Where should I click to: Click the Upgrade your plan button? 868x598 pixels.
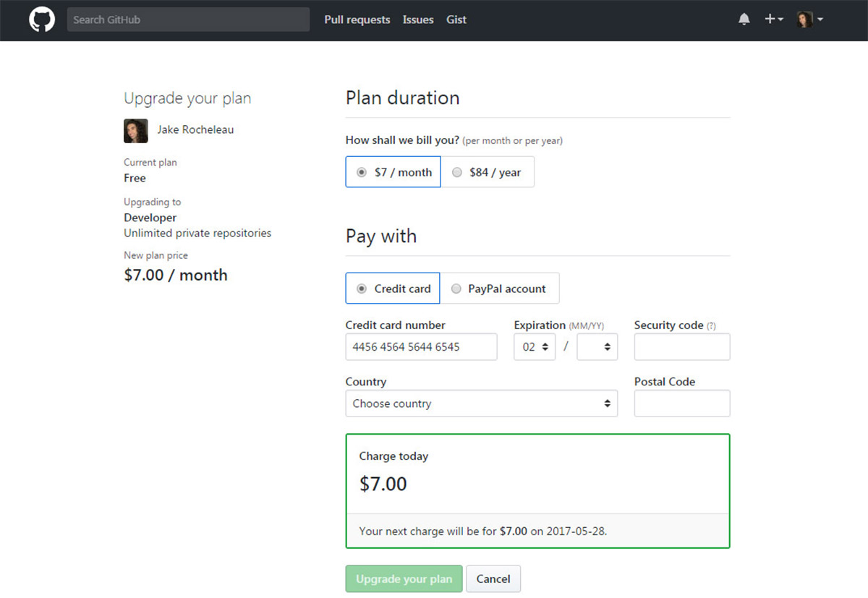pyautogui.click(x=404, y=578)
